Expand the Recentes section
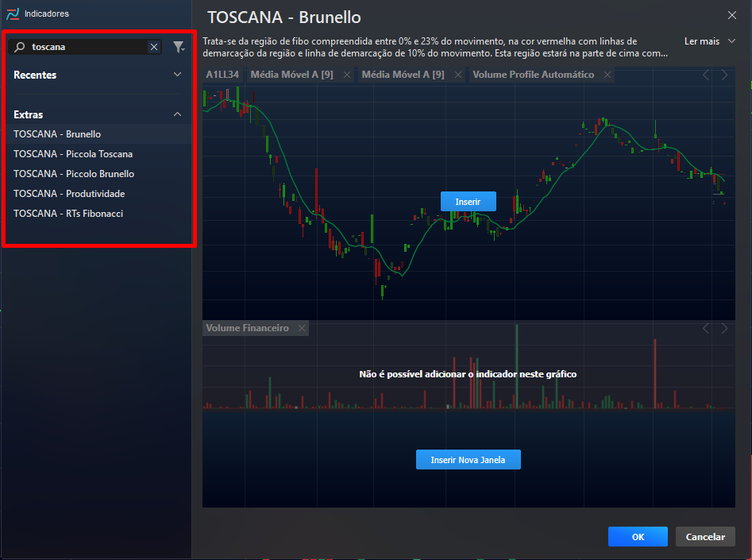 pos(177,75)
